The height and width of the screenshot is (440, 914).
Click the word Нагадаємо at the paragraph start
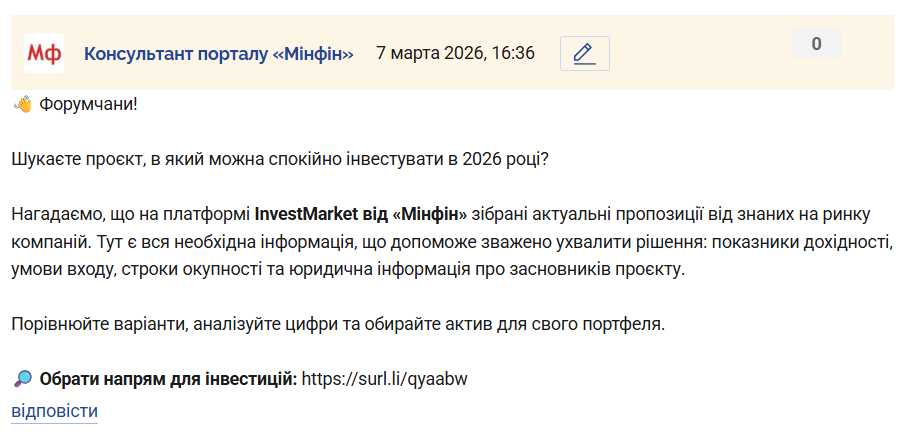tap(51, 214)
